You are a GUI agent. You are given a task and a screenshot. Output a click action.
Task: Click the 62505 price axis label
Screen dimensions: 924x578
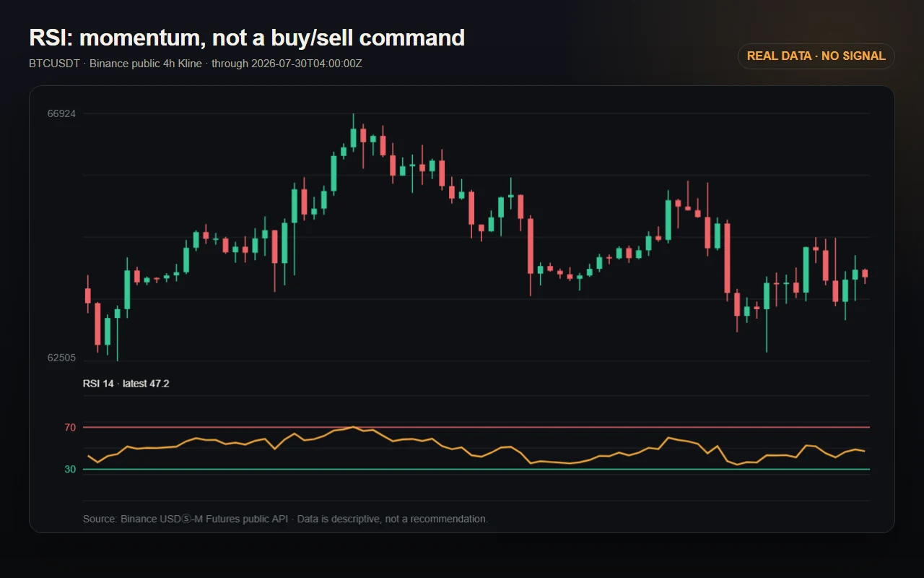coord(61,358)
